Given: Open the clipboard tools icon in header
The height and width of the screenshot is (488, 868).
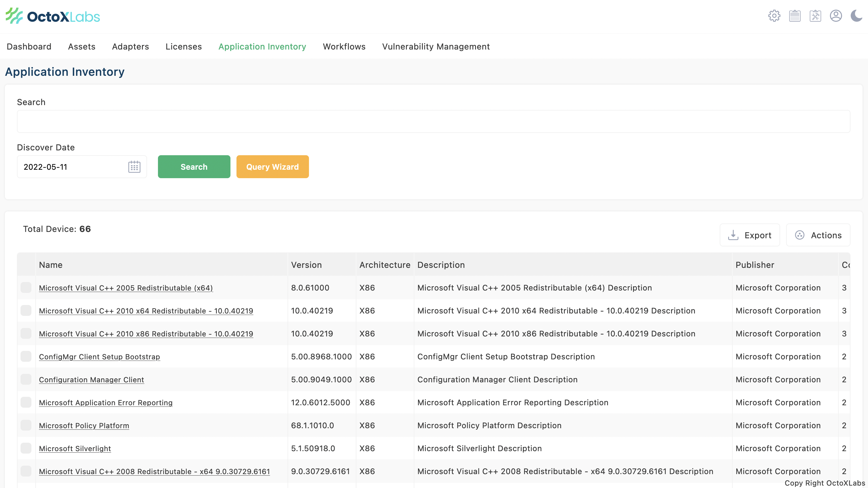Looking at the screenshot, I should [x=815, y=16].
